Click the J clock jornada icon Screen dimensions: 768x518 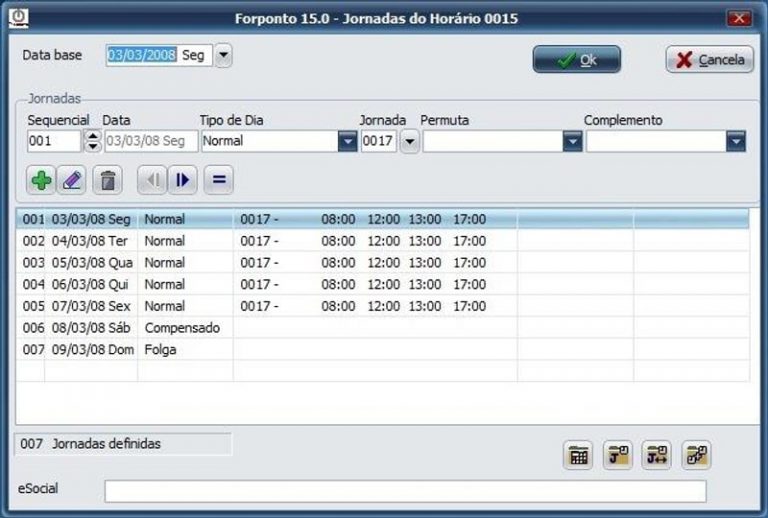[x=617, y=455]
